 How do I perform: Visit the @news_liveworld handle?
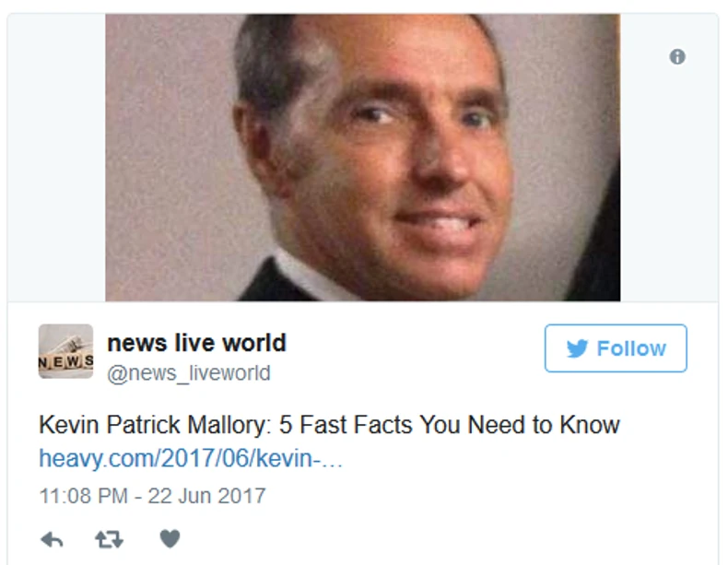point(189,373)
